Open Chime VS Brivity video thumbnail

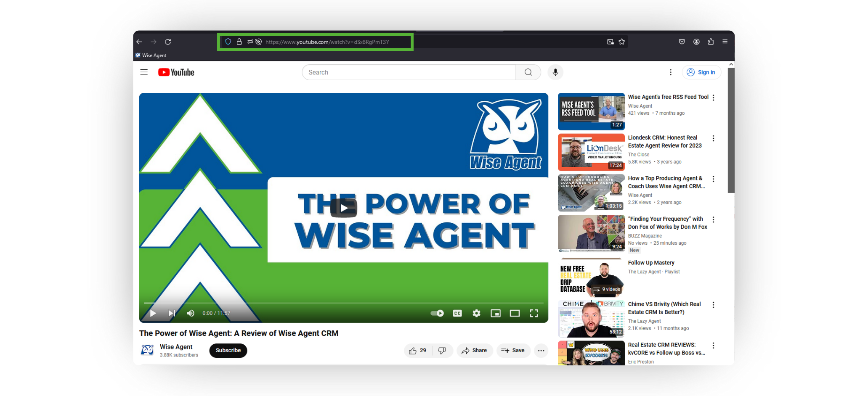(x=591, y=319)
